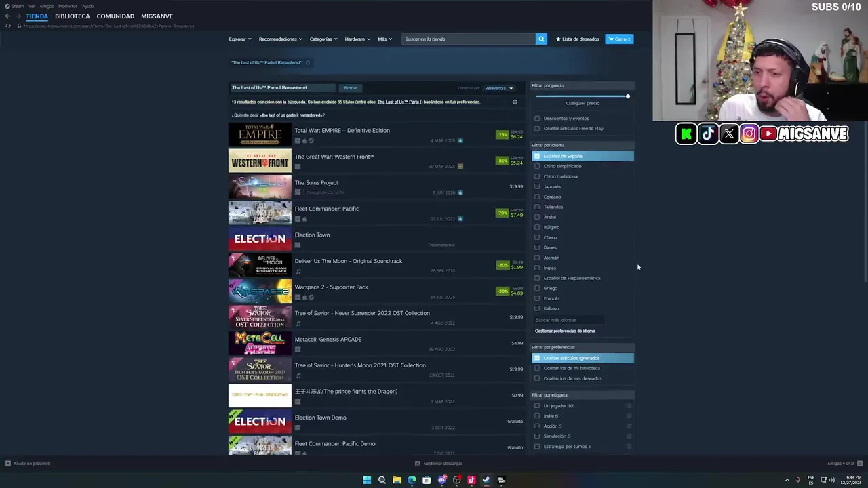Switch to the BIBLIOTECA tab
The width and height of the screenshot is (868, 488).
click(72, 16)
